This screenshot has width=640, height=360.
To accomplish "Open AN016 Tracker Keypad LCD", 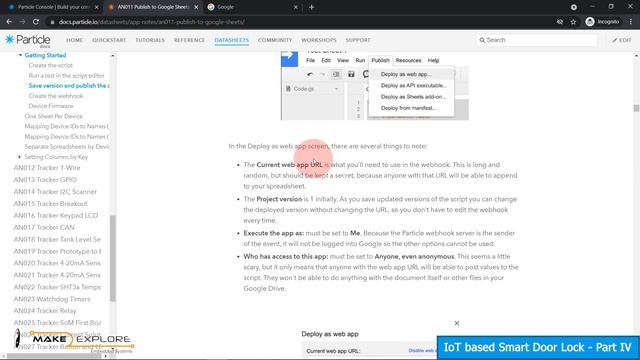I will 56,215.
